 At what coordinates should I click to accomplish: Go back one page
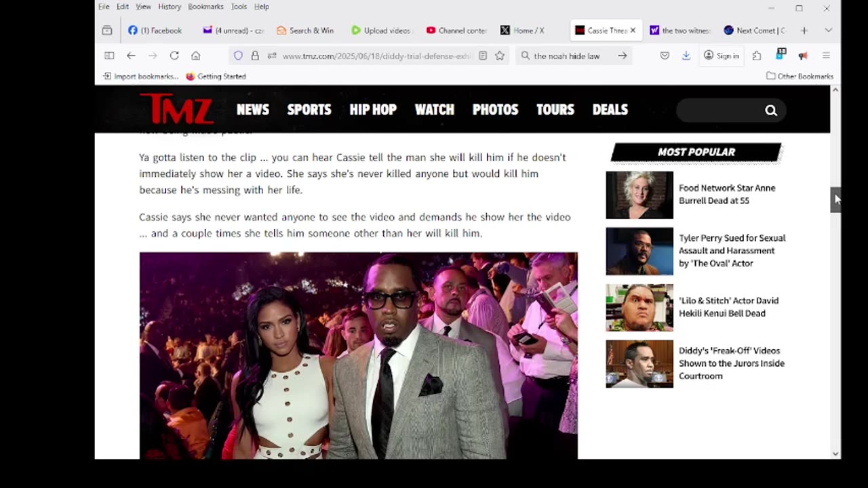[x=131, y=56]
